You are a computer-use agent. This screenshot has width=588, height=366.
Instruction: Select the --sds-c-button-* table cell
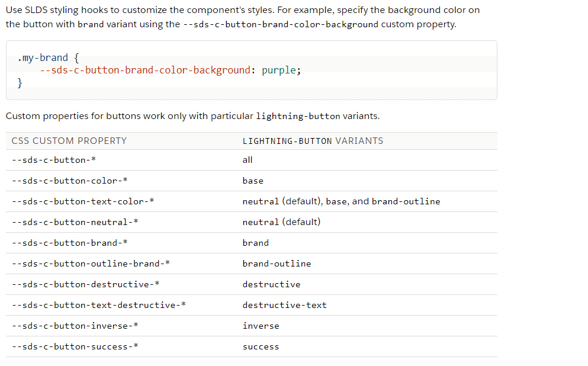(54, 160)
